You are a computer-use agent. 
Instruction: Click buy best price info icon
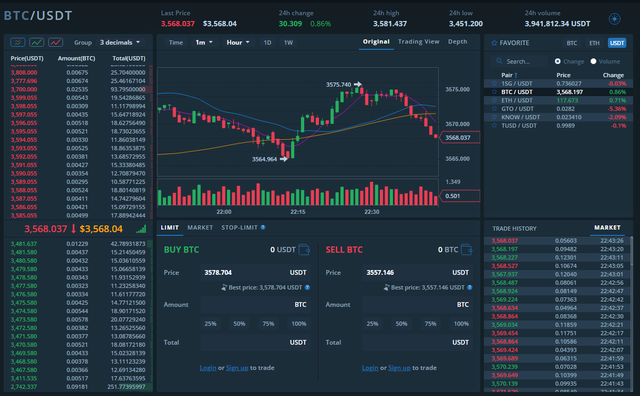(307, 287)
